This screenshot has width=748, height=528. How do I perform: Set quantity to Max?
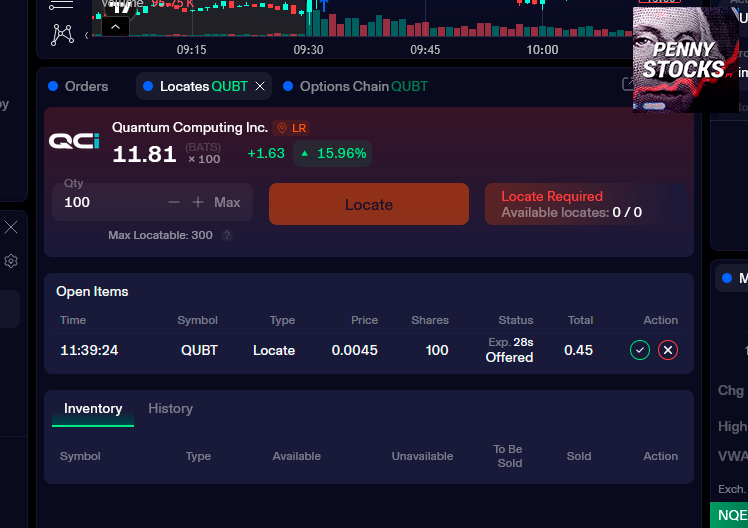[227, 202]
